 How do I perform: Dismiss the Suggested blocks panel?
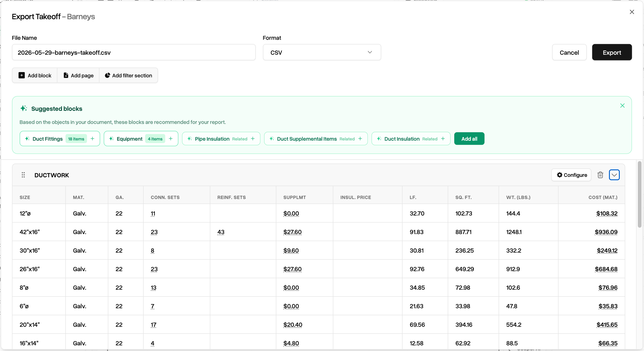622,105
